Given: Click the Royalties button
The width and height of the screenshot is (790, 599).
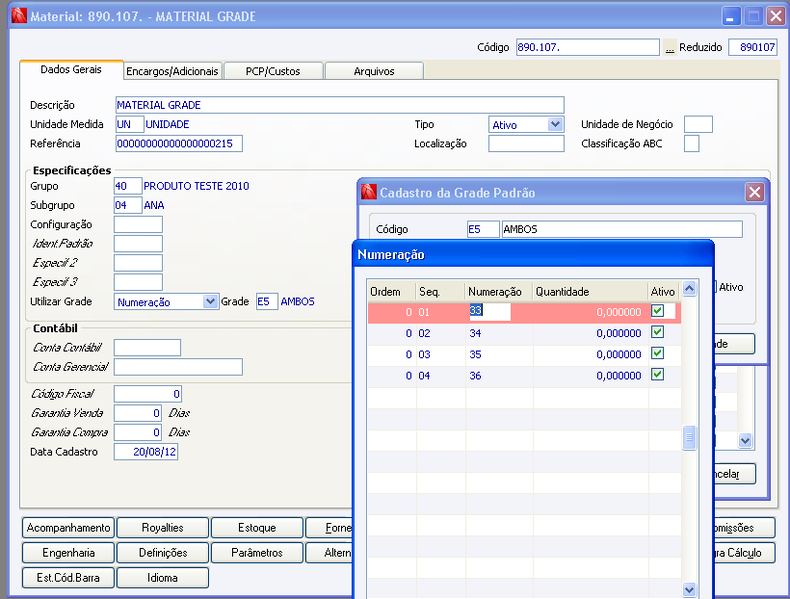Looking at the screenshot, I should (162, 527).
